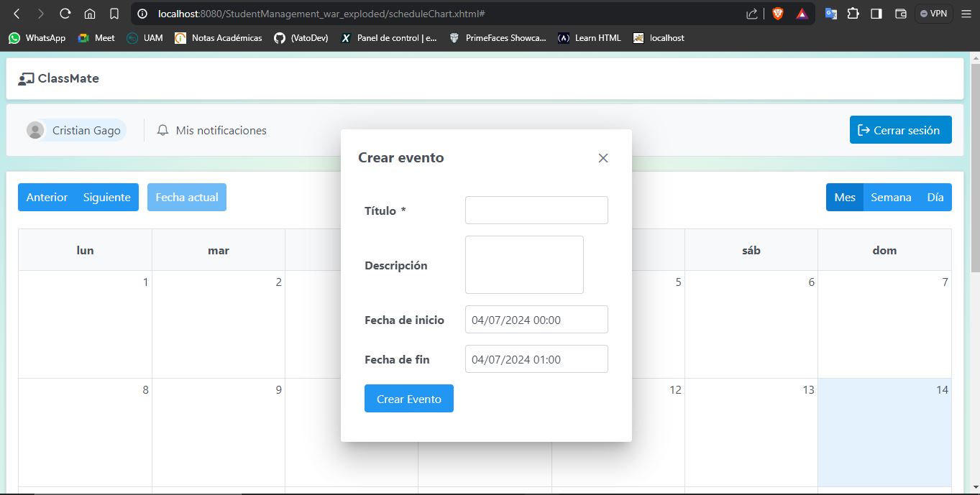Image resolution: width=980 pixels, height=495 pixels.
Task: Close the Crear evento dialog
Action: click(x=603, y=158)
